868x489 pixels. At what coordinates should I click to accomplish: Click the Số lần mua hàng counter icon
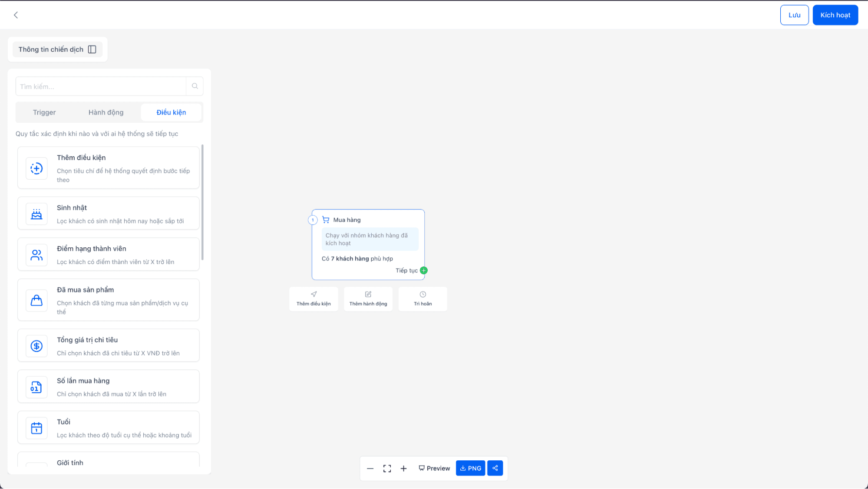pos(36,387)
